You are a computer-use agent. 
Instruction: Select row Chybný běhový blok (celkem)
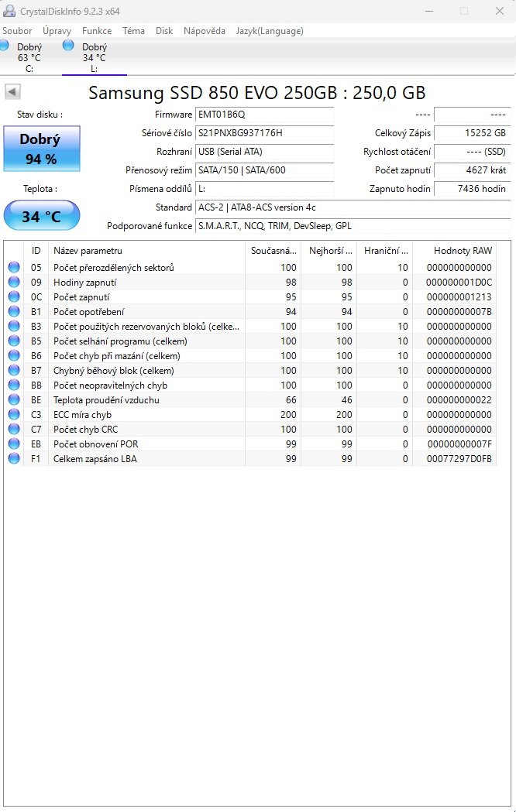[250, 370]
